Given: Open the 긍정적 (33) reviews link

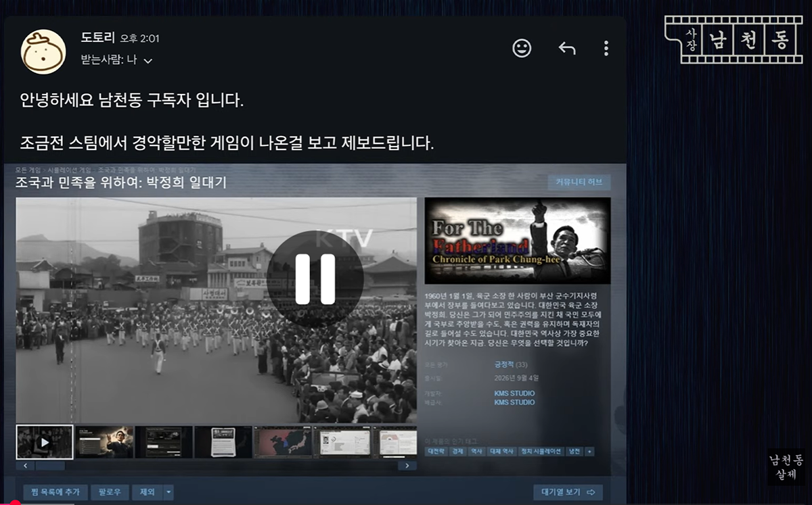Looking at the screenshot, I should (511, 365).
